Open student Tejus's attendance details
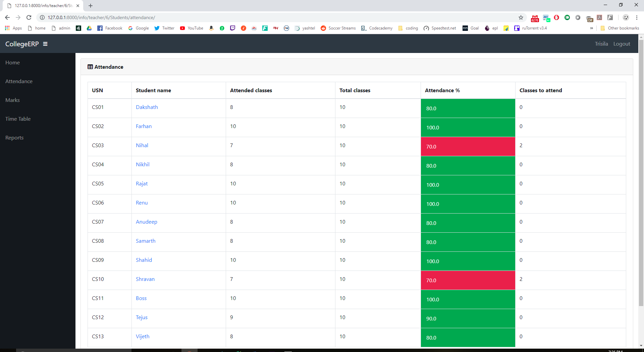This screenshot has width=644, height=352. coord(142,317)
